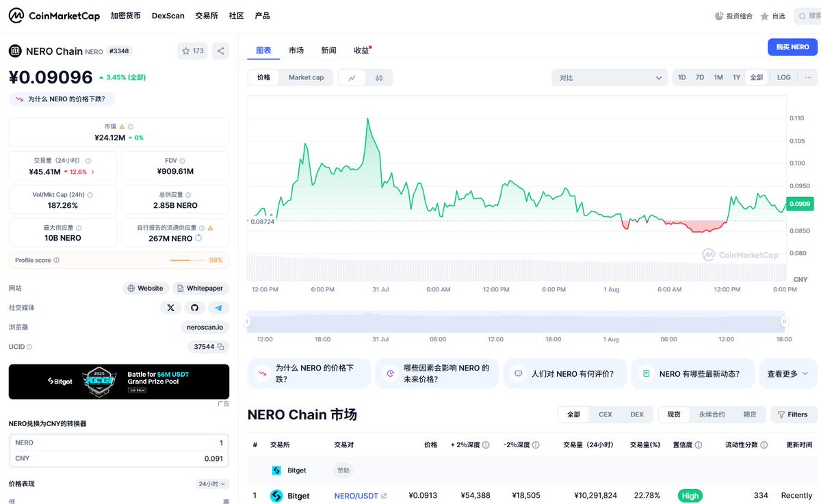821x504 pixels.
Task: Focus the search box in the header
Action: tap(807, 16)
